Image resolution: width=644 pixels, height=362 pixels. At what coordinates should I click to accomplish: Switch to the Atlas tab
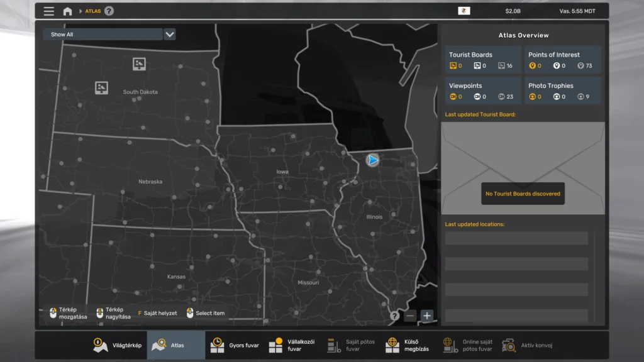point(176,345)
